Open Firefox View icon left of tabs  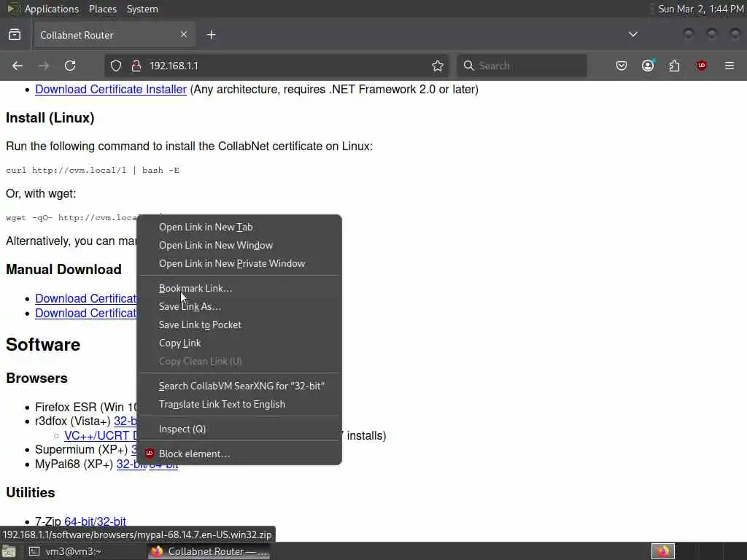(15, 35)
